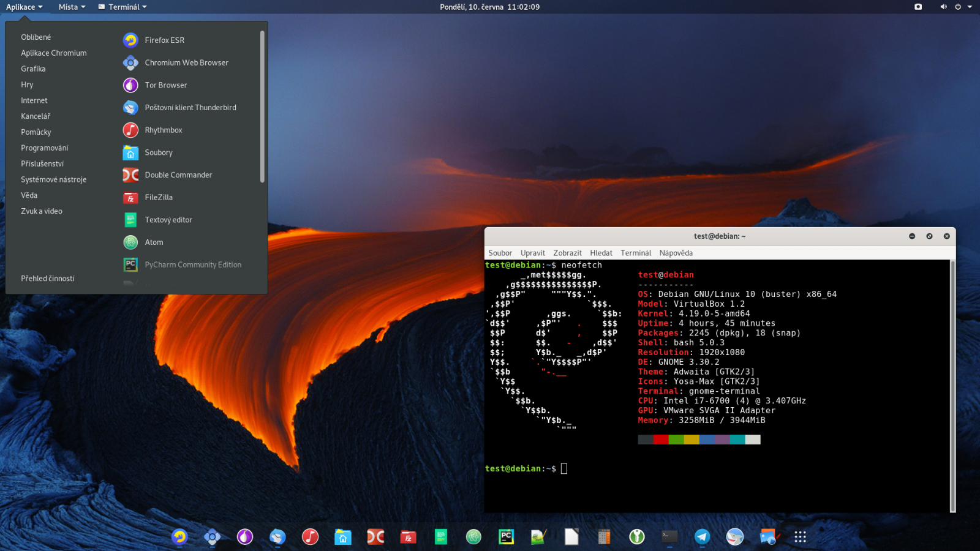Click the Telegram icon in the dock
Viewport: 980px width, 551px height.
coord(702,537)
